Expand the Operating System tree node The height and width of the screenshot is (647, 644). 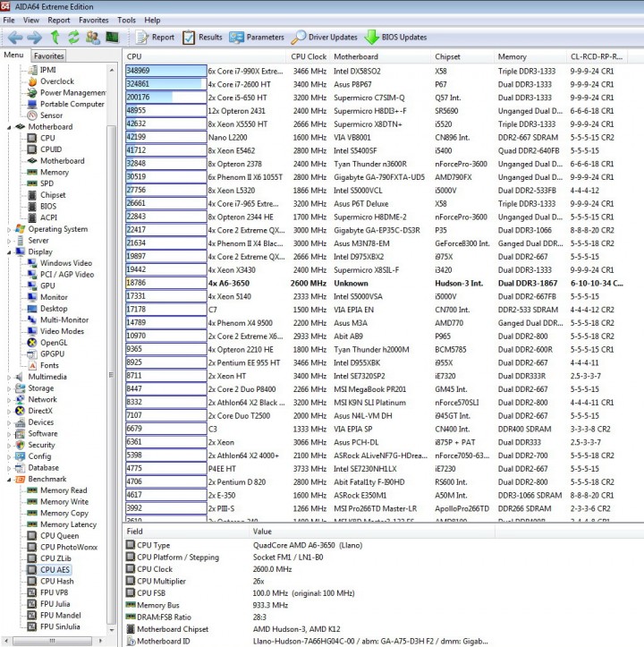tap(9, 229)
